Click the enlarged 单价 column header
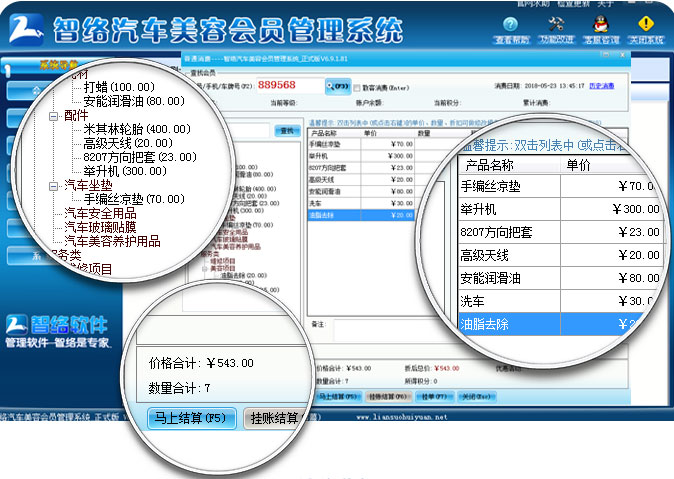The height and width of the screenshot is (479, 674). (x=579, y=165)
